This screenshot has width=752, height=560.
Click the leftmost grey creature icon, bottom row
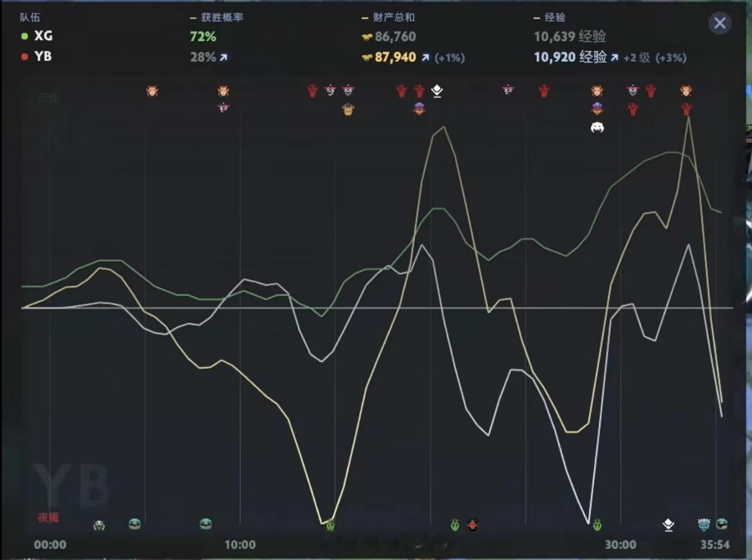(x=99, y=525)
